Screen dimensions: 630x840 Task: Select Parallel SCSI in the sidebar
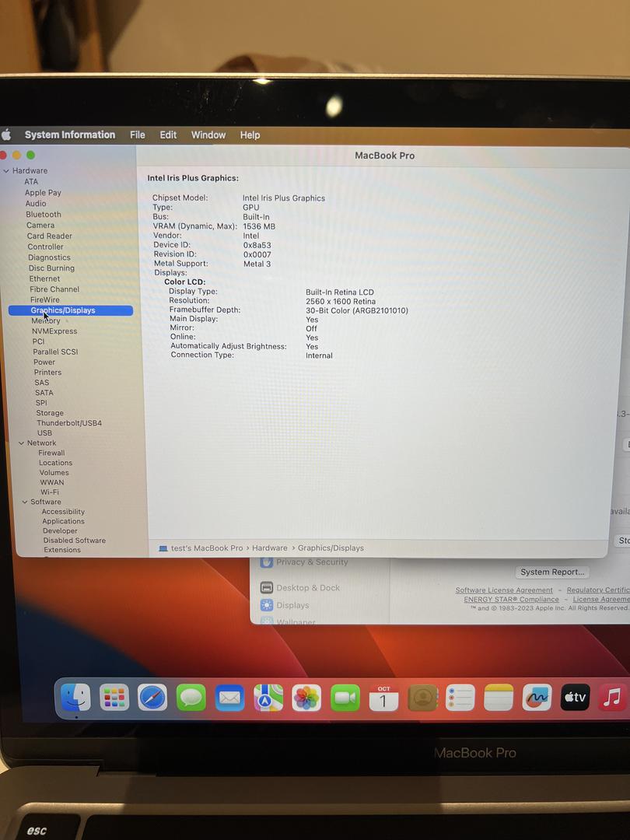pos(55,352)
